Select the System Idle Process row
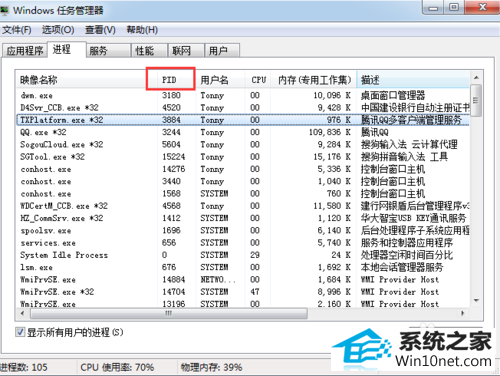The height and width of the screenshot is (376, 500). (x=243, y=255)
